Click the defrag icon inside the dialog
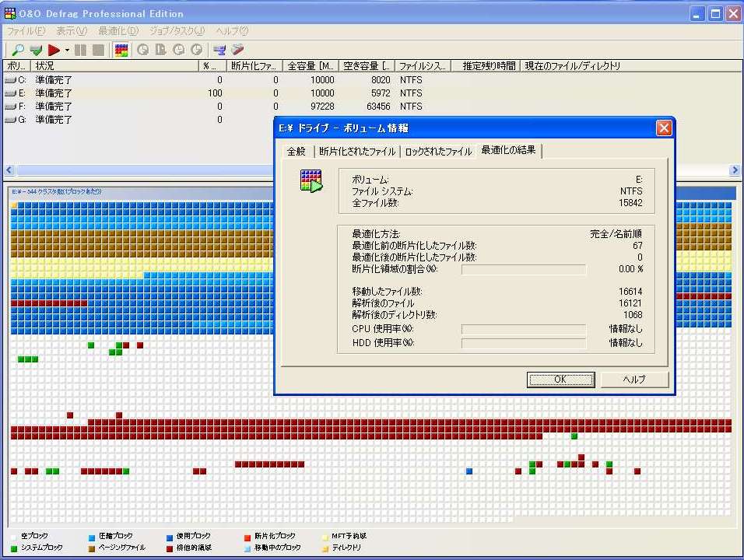This screenshot has height=560, width=744. click(x=311, y=181)
